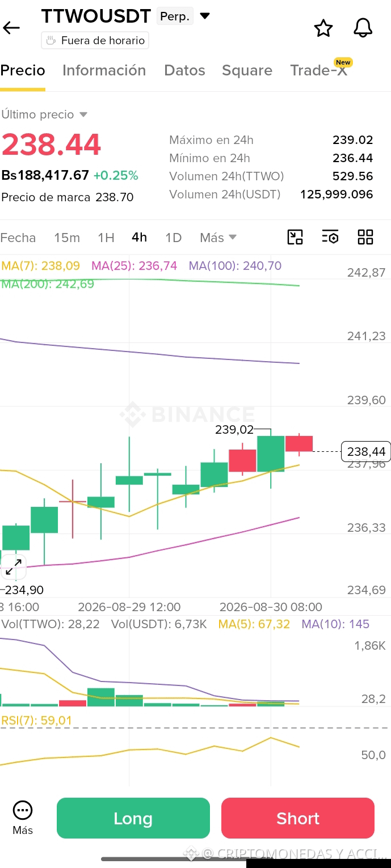Screen dimensions: 391x868
Task: Tap the Volumen 24h(TTWO) value 529.56
Action: (x=353, y=176)
